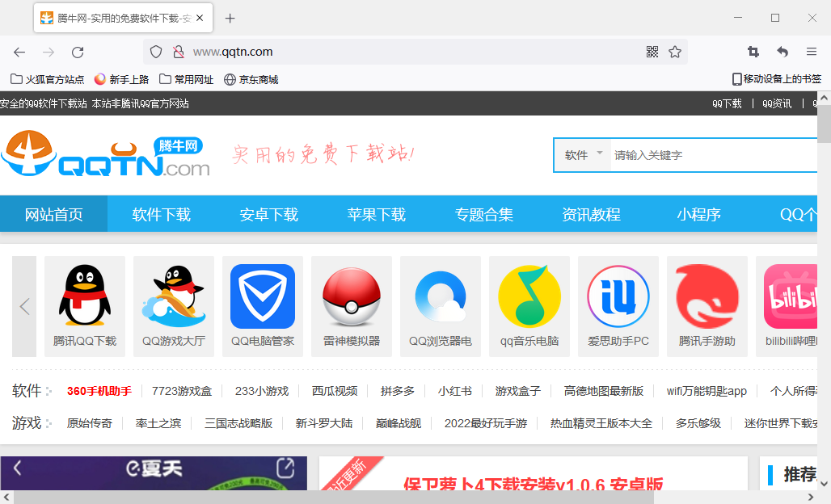
Task: Show tracking protection shield info
Action: tap(157, 52)
